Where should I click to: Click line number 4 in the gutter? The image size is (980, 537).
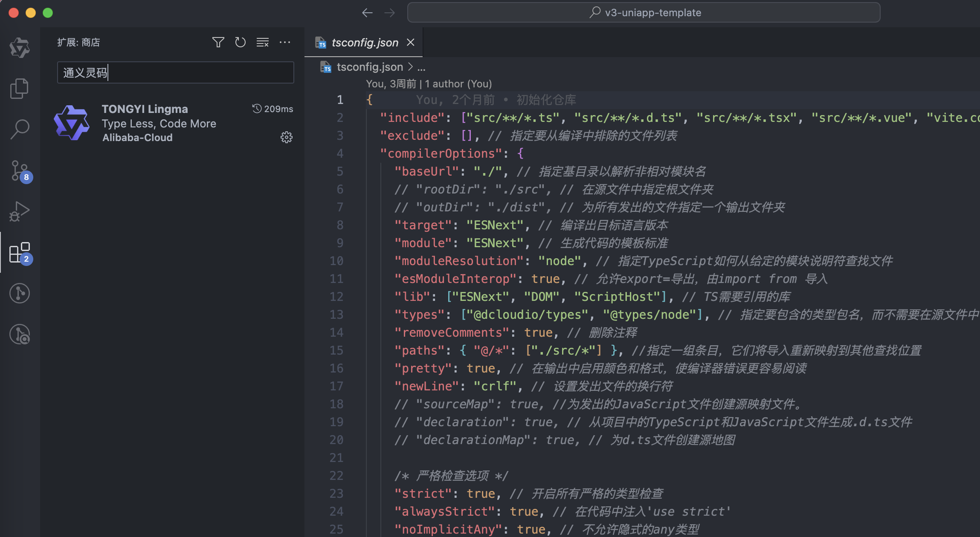(340, 153)
